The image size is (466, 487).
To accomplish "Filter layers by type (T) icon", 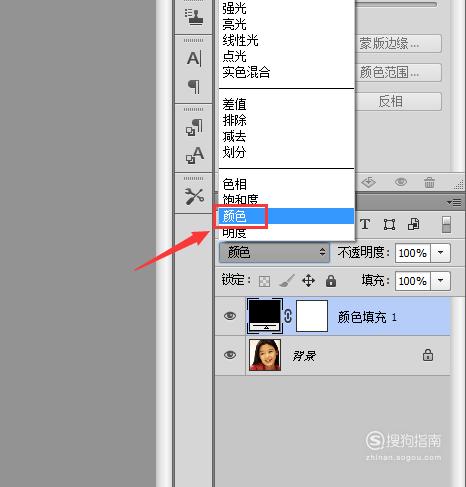I will point(365,224).
